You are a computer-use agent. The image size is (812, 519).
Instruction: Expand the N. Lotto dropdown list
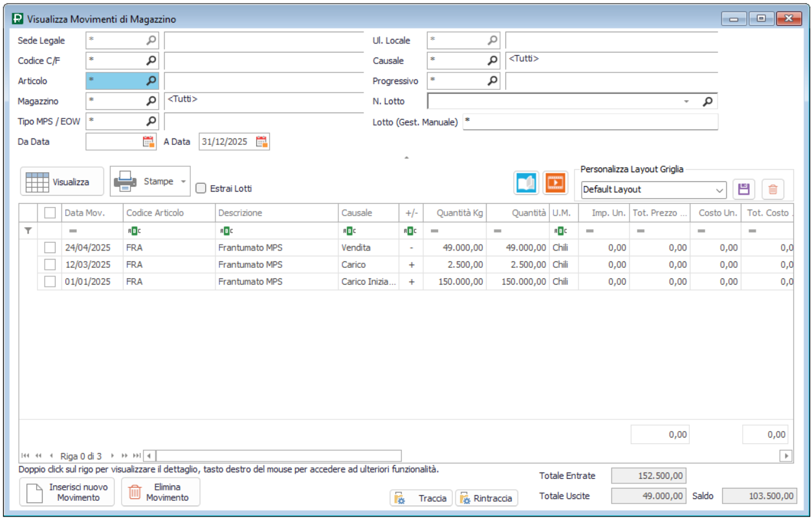(x=686, y=102)
